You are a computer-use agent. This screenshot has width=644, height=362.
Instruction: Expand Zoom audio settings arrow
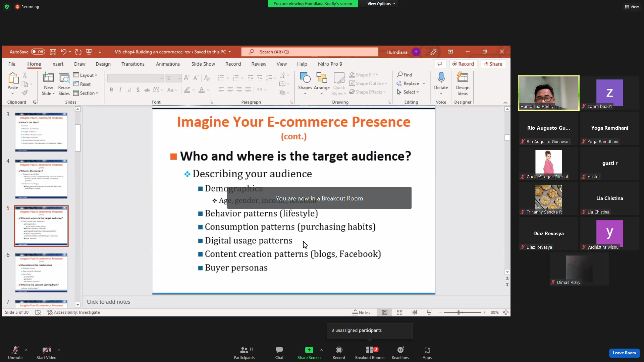26,350
